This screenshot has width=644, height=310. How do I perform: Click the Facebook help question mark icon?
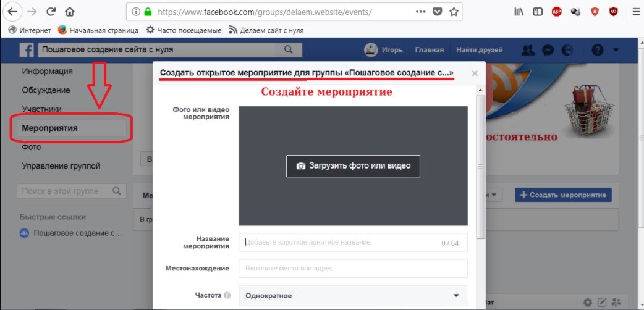point(597,50)
